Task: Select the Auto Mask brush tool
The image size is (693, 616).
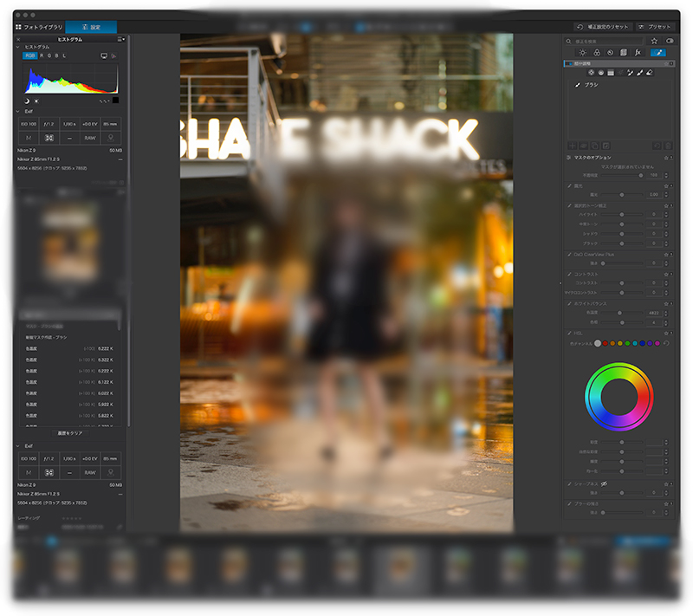Action: click(x=631, y=73)
